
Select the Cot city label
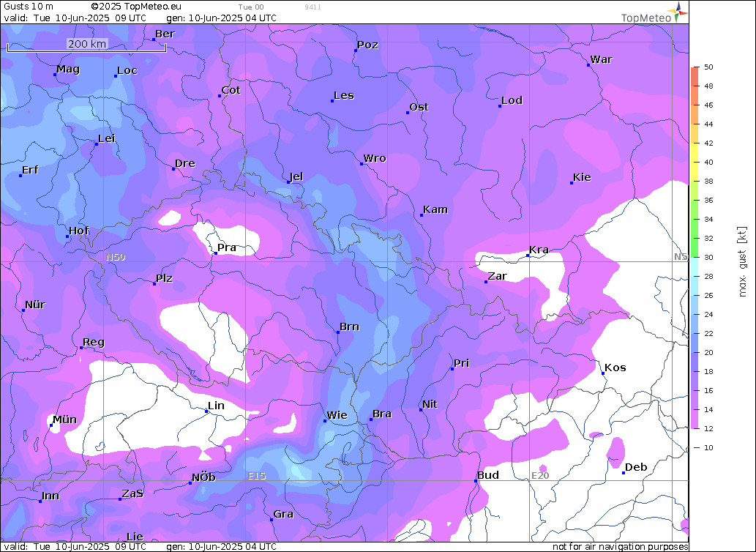[231, 90]
